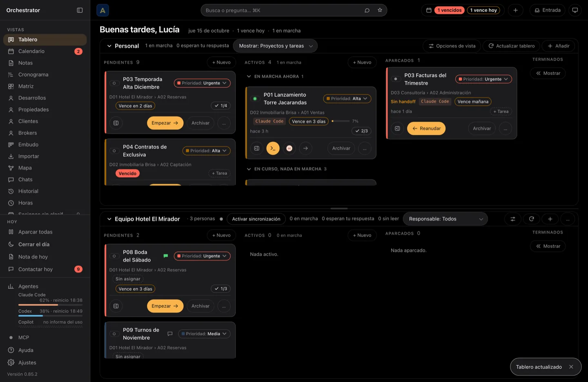Click progress bar on P01 Lanzamiento card
The image size is (588, 382).
[x=341, y=121]
